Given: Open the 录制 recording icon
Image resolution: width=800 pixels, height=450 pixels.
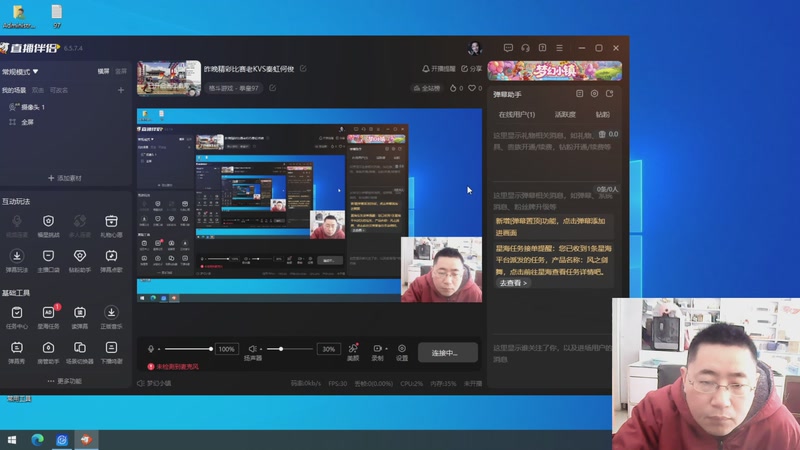Looking at the screenshot, I should click(377, 348).
